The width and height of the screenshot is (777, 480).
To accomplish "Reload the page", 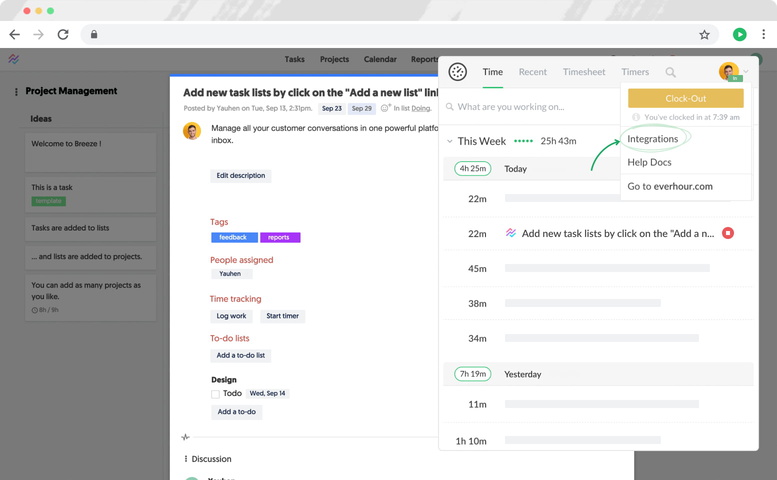I will click(x=63, y=35).
